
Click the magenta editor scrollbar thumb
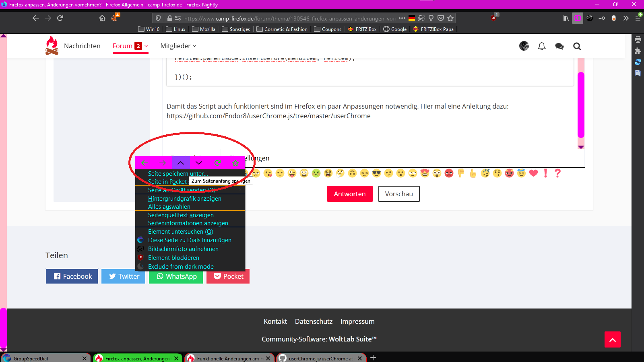pos(581,105)
